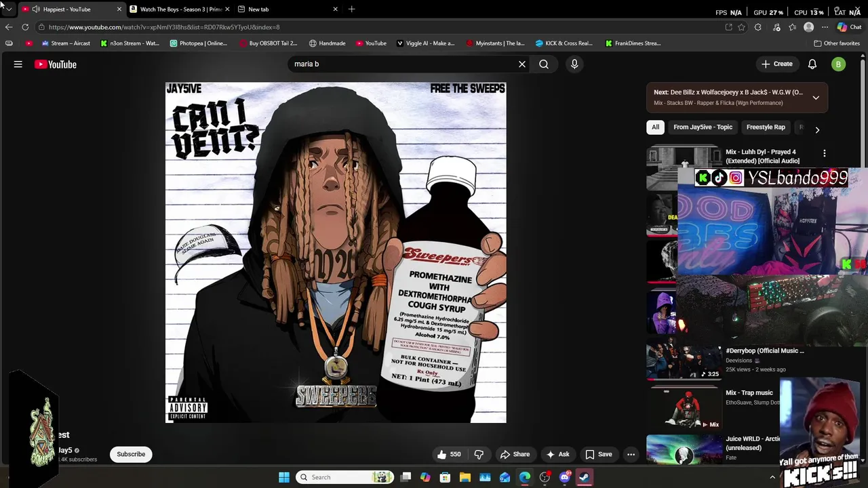Open options for 'Mix - Luhh Dyl' video
The image size is (868, 488).
tap(825, 154)
